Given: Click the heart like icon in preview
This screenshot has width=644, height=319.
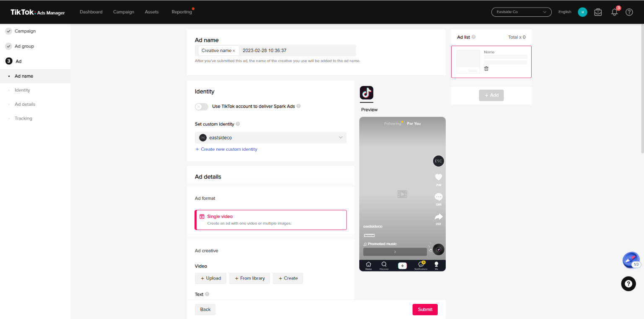Looking at the screenshot, I should 439,177.
